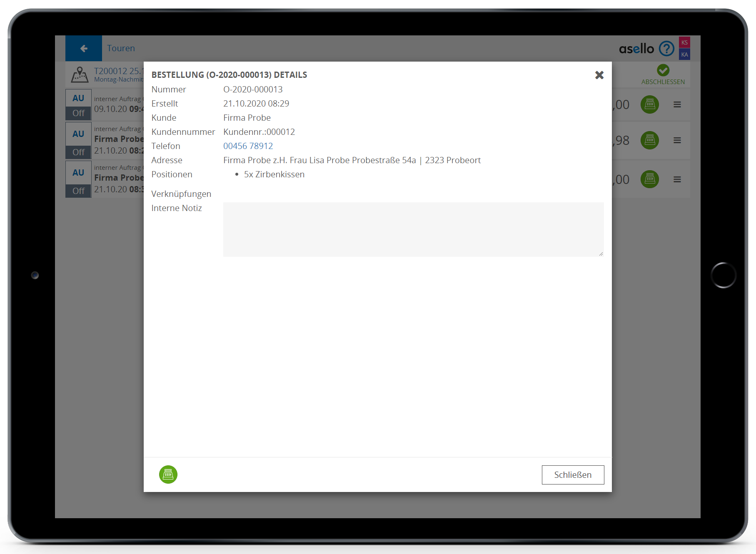Viewport: 756px width, 554px height.
Task: Click into the Interne Notiz text area
Action: 413,229
